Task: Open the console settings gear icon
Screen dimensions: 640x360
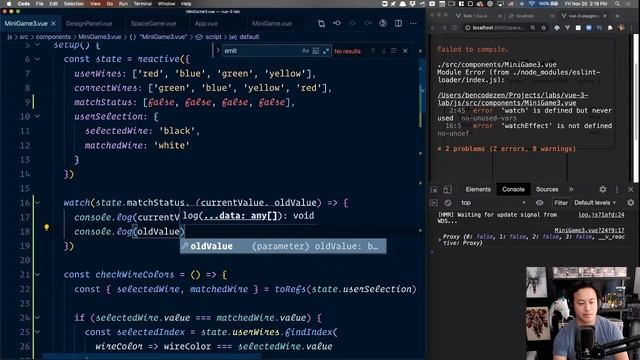Action: (x=631, y=203)
